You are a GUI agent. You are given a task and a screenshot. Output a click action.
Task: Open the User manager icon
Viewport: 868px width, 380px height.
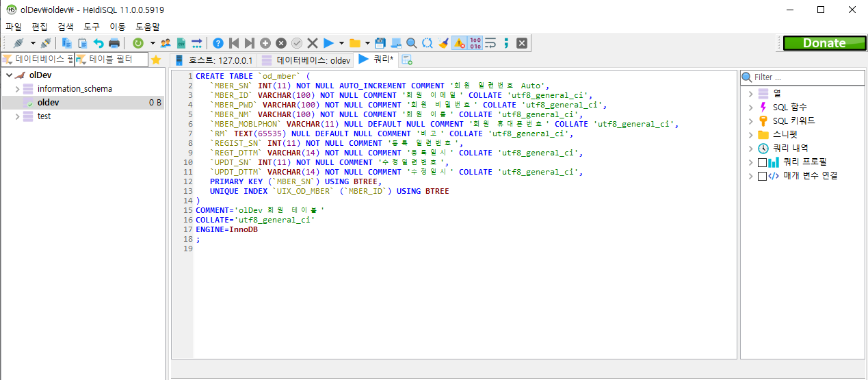166,43
